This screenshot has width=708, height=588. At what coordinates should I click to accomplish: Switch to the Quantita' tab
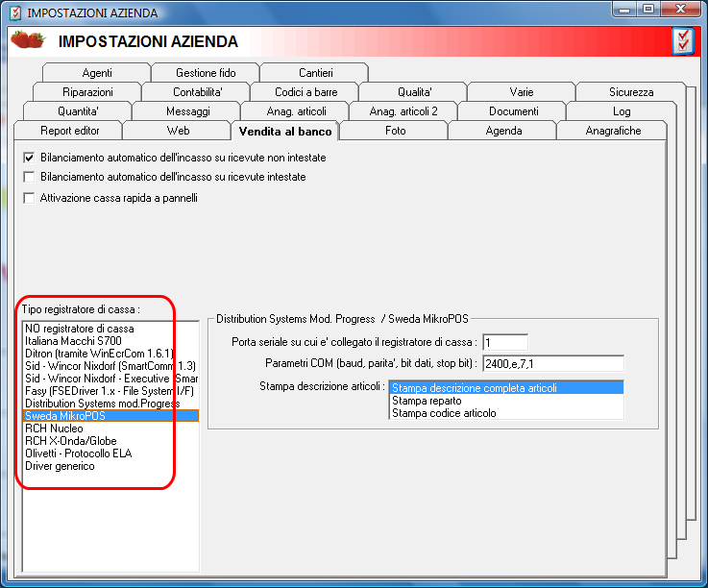tap(78, 111)
